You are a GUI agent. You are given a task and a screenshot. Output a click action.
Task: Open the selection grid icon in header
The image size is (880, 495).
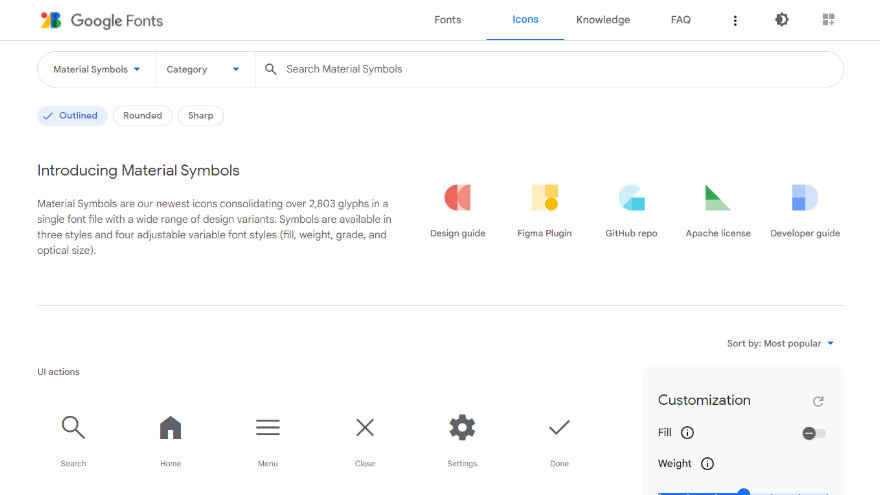(x=828, y=20)
